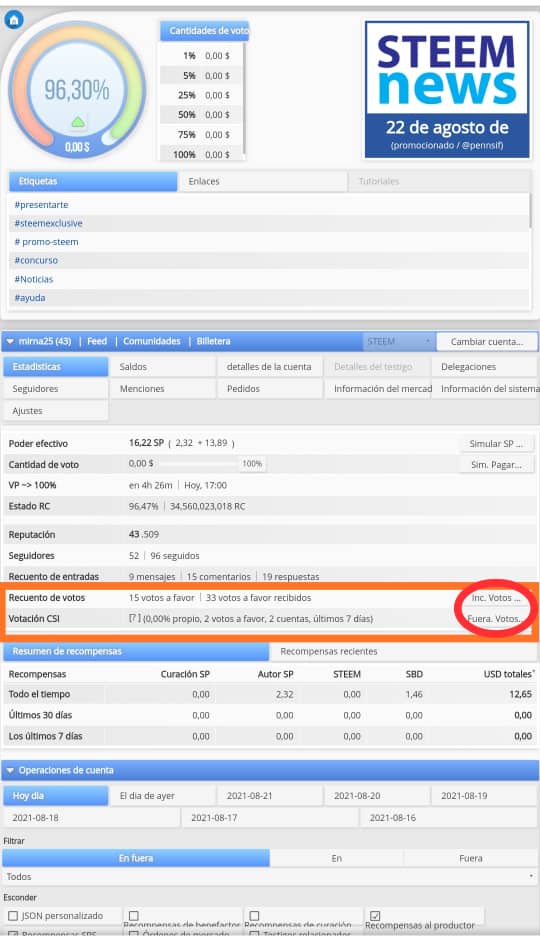
Task: Click the Cambiar cuenta button
Action: click(x=487, y=341)
